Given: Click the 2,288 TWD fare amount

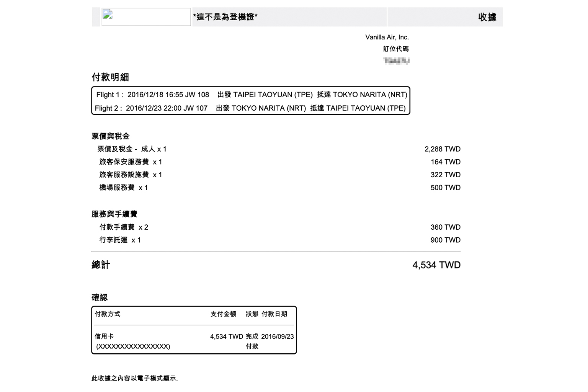Looking at the screenshot, I should [442, 149].
